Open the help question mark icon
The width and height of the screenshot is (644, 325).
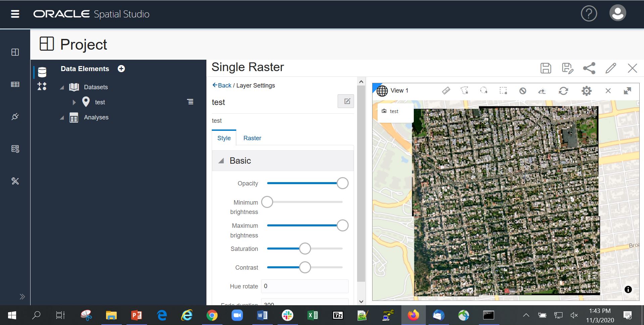(x=589, y=14)
